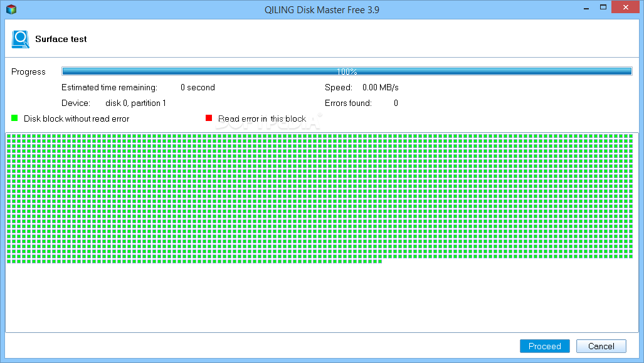Click the 100% progress bar
Screen dimensions: 644x363
coord(347,71)
